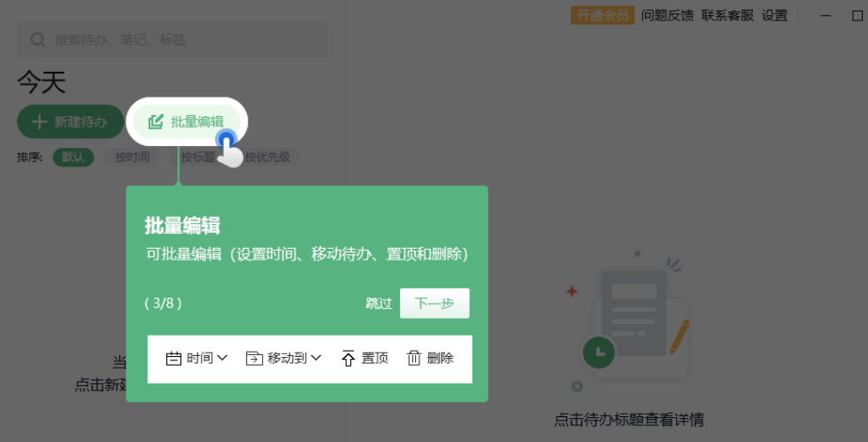Click the calendar icon beside 时间
The height and width of the screenshot is (442, 868).
[x=173, y=359]
